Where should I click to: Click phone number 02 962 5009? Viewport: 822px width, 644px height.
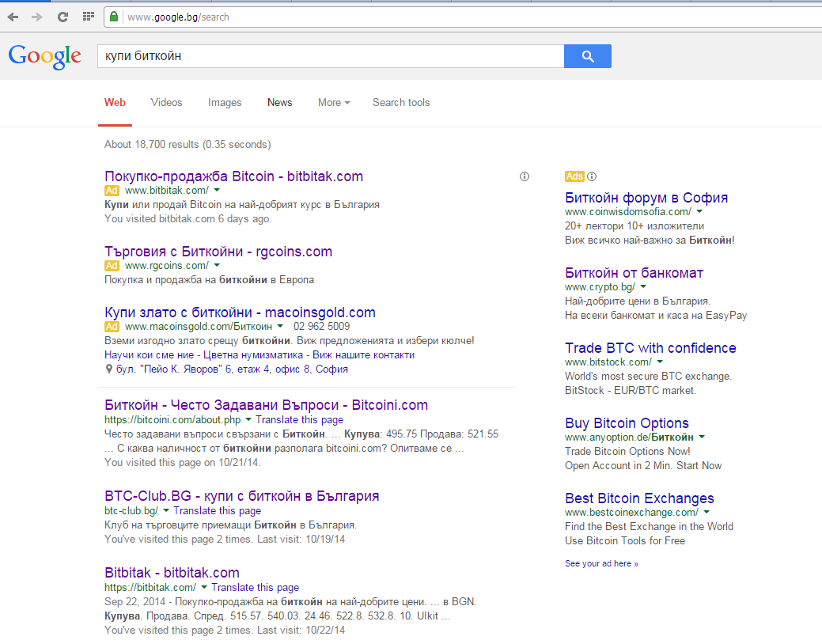[321, 327]
